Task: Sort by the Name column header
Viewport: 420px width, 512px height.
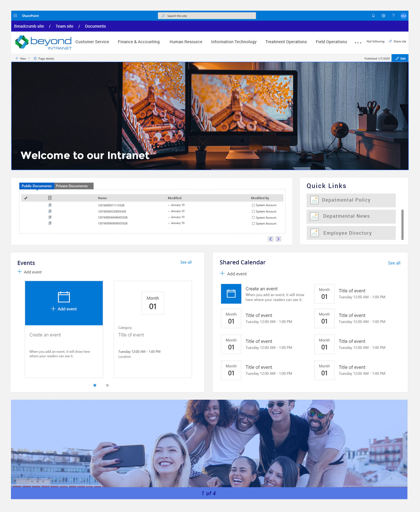Action: click(x=102, y=198)
